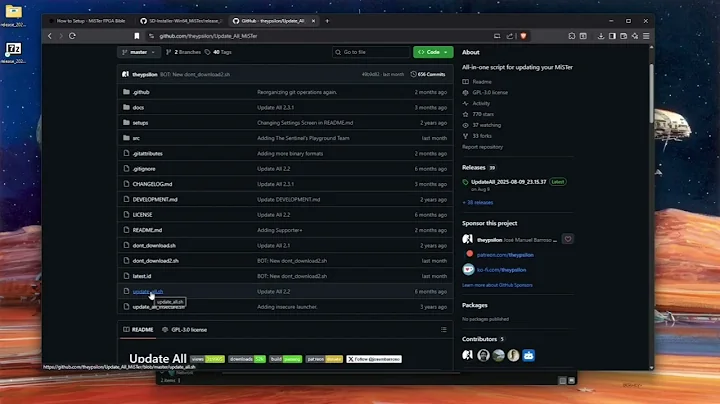Expand the master branch dropdown

(x=139, y=52)
